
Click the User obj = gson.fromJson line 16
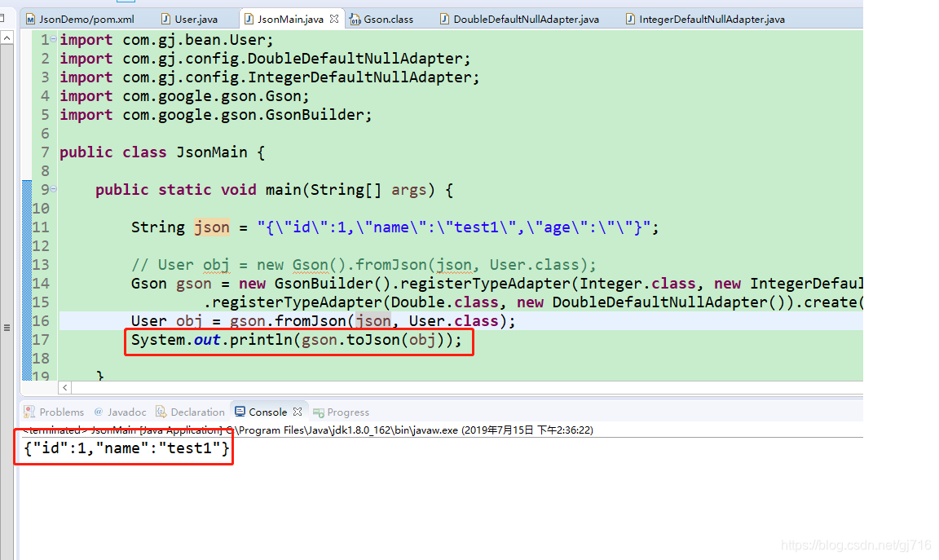tap(324, 321)
